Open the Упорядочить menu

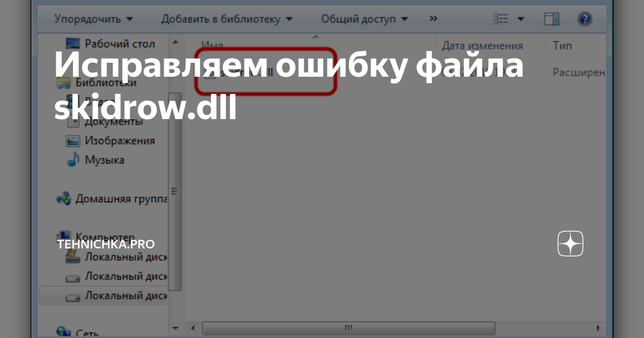click(93, 19)
